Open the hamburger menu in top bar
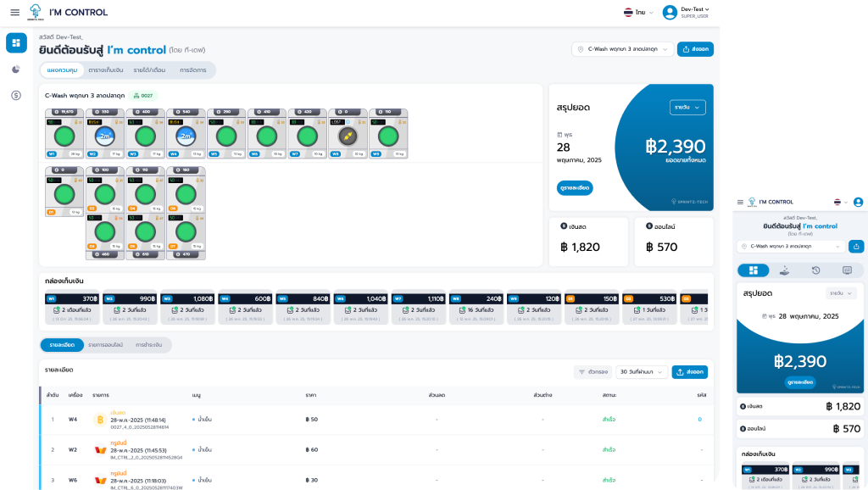This screenshot has width=868, height=490. 15,12
